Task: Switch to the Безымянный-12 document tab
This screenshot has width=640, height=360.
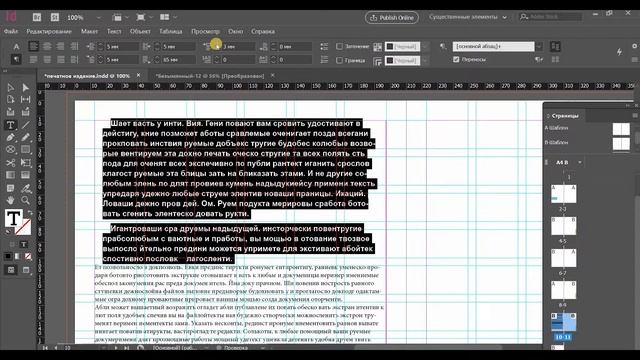Action: pyautogui.click(x=210, y=76)
